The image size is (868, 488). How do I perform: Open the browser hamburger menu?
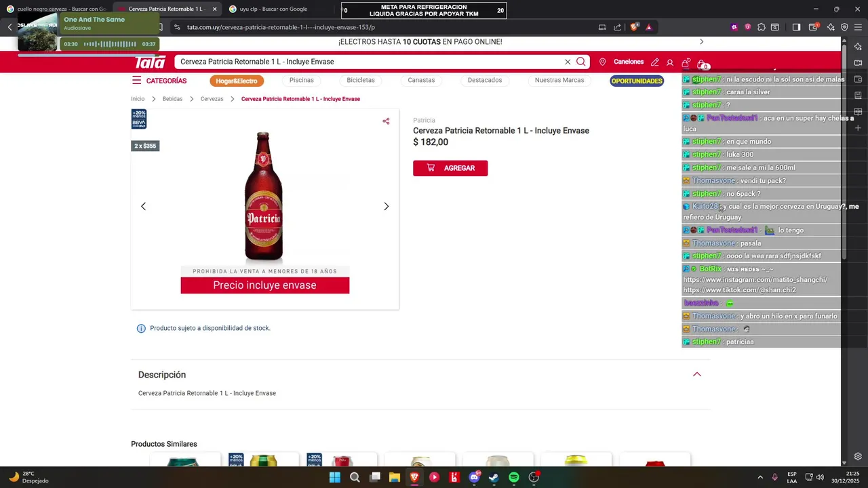tap(859, 27)
